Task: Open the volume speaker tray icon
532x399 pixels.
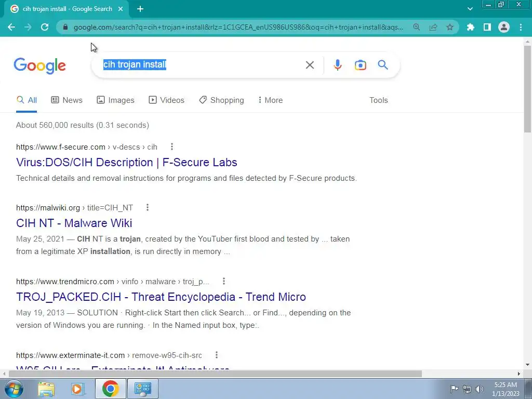Action: coord(480,389)
